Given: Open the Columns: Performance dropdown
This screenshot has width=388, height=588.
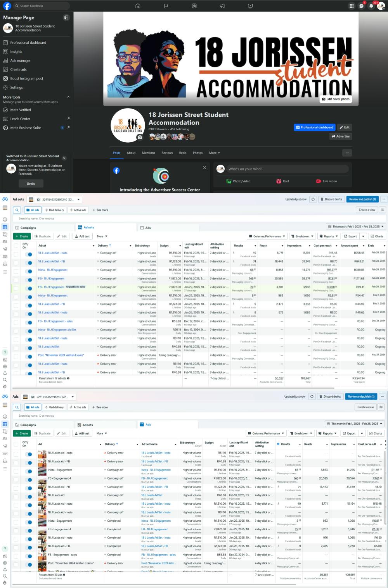Looking at the screenshot, I should (x=267, y=236).
